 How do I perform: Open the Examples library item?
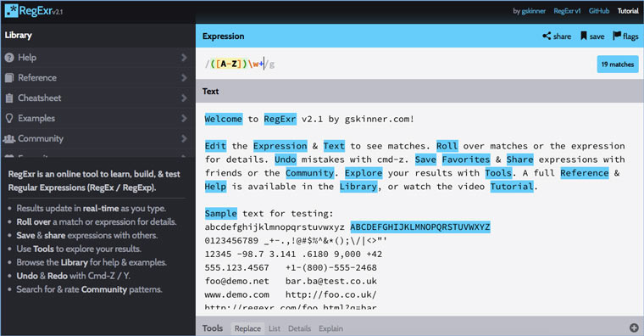[97, 119]
